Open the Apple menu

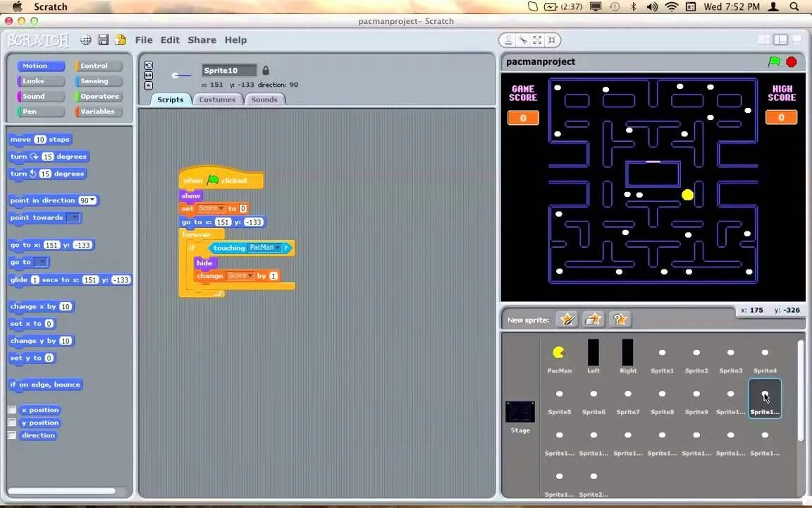[x=17, y=7]
